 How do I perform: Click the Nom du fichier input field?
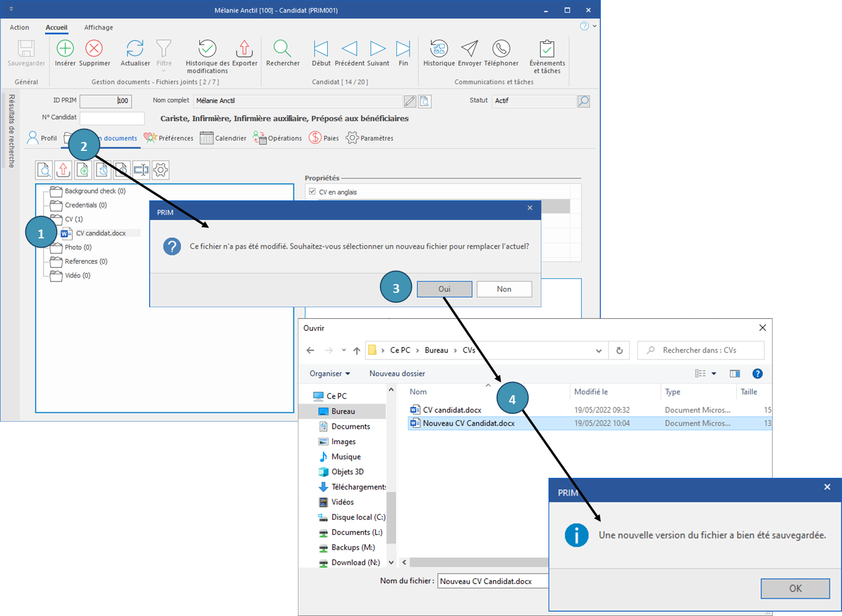493,581
